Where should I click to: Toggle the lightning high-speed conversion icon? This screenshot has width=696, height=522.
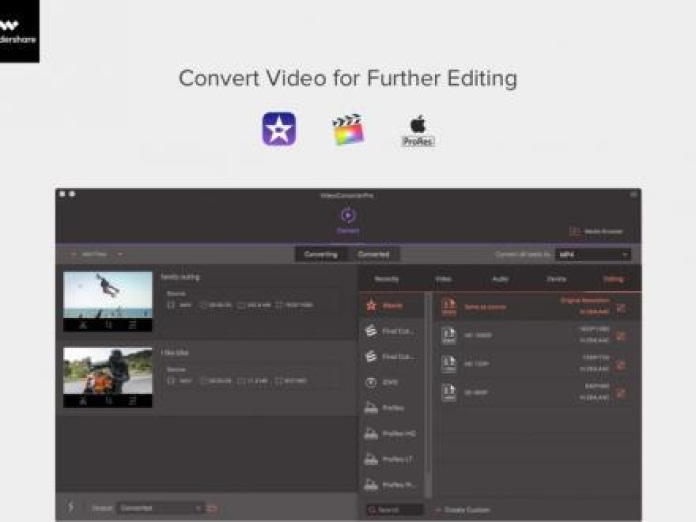point(71,506)
